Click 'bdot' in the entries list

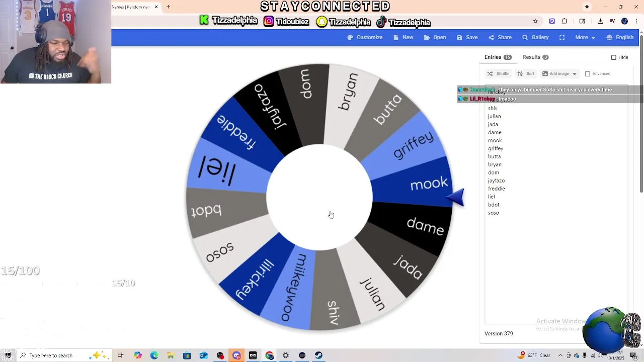[494, 205]
